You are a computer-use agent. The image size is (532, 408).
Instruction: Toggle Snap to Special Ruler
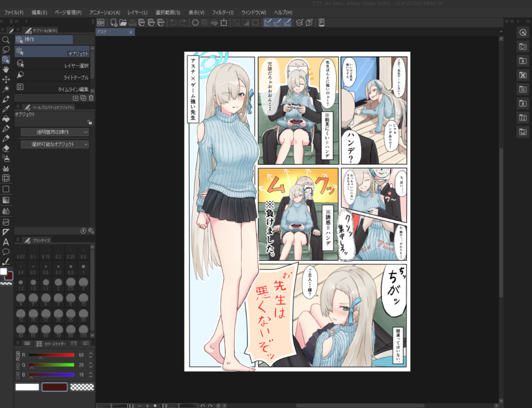click(277, 23)
